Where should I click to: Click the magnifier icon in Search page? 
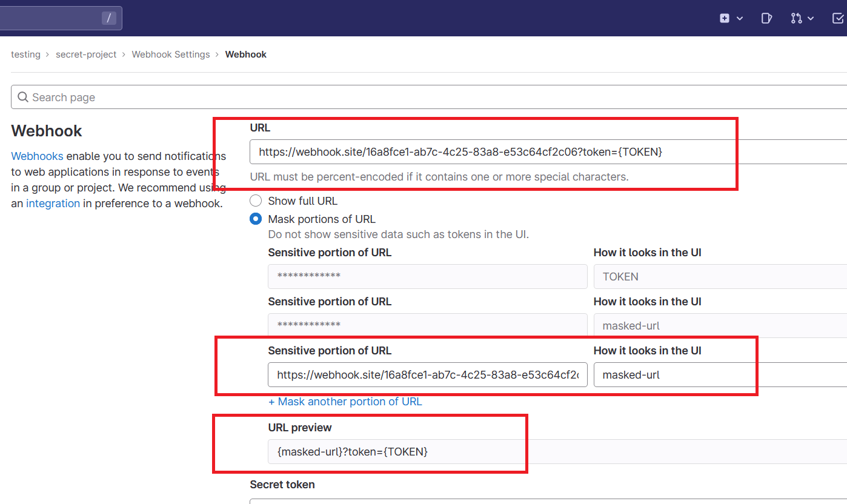pyautogui.click(x=23, y=98)
